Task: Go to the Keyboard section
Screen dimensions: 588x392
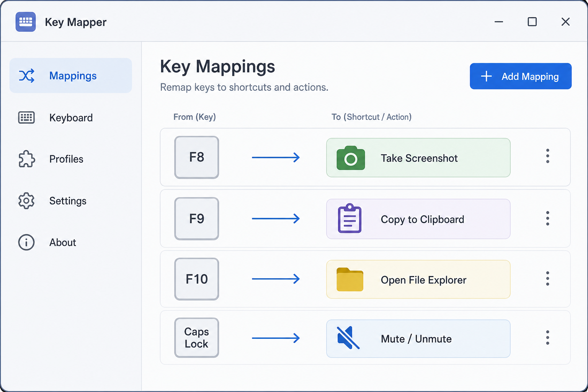Action: [x=71, y=118]
